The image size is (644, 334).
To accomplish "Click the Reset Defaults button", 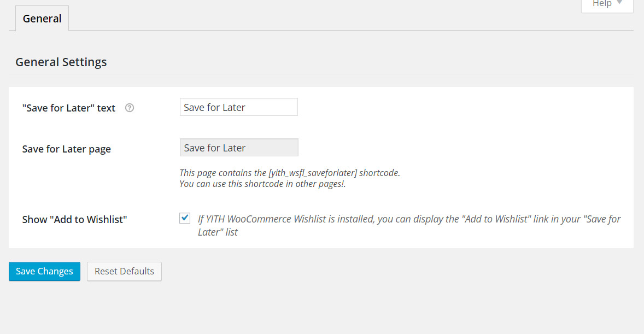I will tap(124, 271).
